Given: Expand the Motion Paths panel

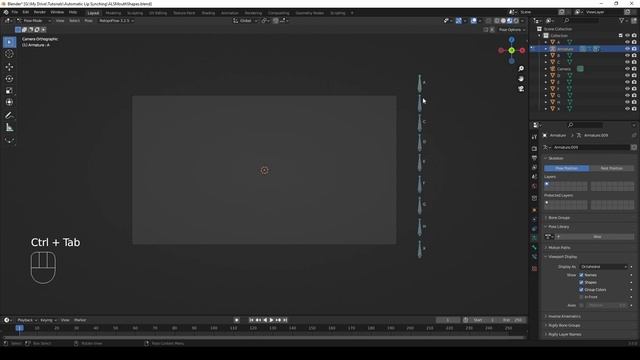Looking at the screenshot, I should [x=559, y=248].
